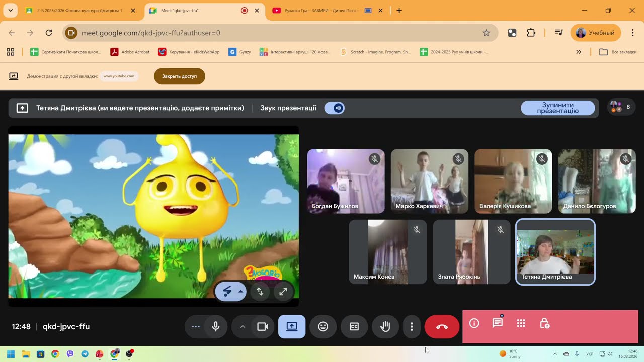The height and width of the screenshot is (362, 644).
Task: Open Viber from taskbar
Action: coord(70,354)
